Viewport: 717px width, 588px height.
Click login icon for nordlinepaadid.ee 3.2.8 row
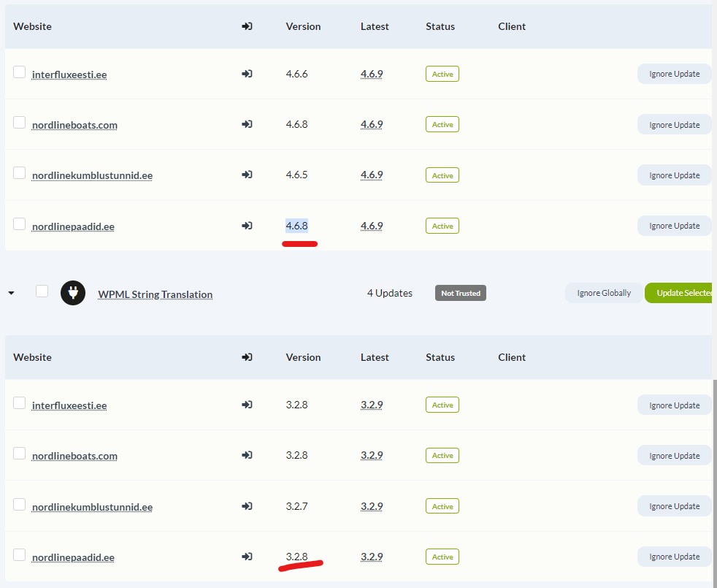pyautogui.click(x=247, y=557)
